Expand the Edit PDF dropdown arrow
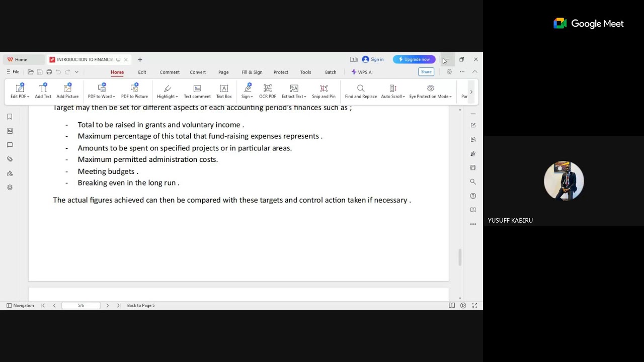 28,97
